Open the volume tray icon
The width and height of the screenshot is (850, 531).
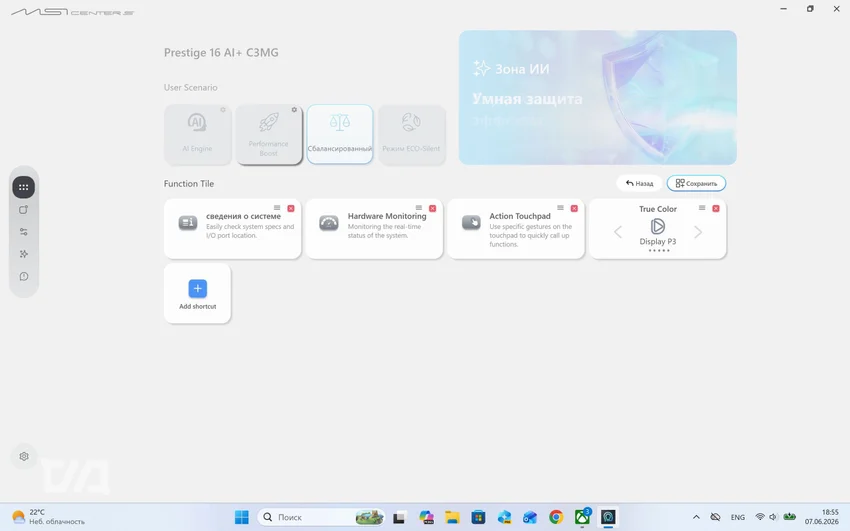774,517
